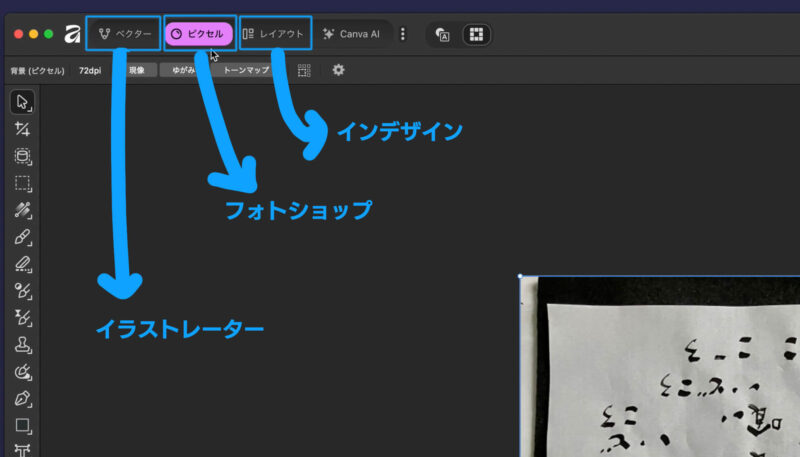Screen dimensions: 800x457
Task: Switch to the ベクター tab
Action: tap(124, 34)
